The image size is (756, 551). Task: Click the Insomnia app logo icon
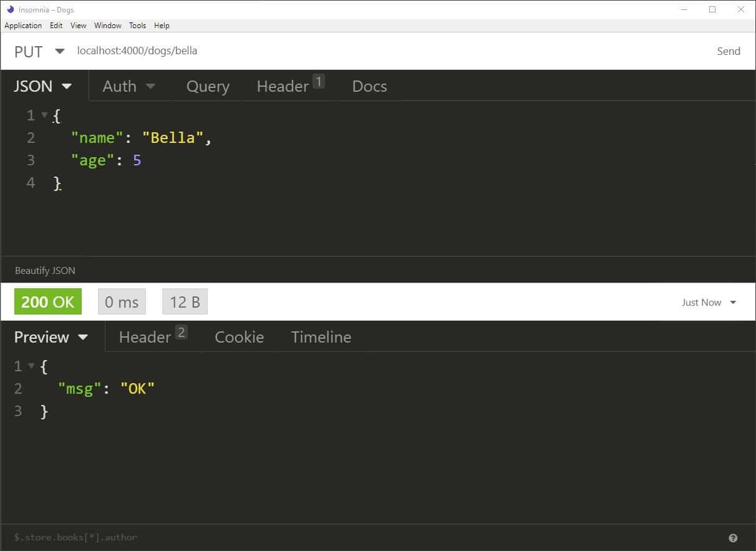click(10, 9)
